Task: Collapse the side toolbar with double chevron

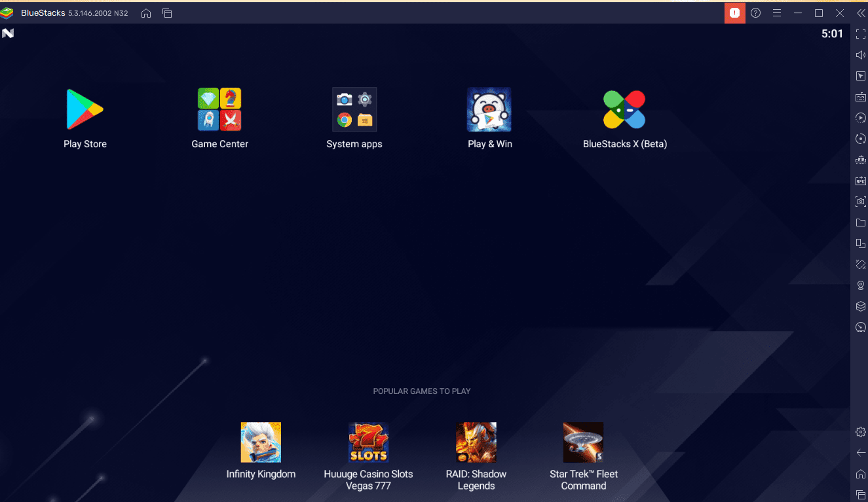Action: click(861, 13)
